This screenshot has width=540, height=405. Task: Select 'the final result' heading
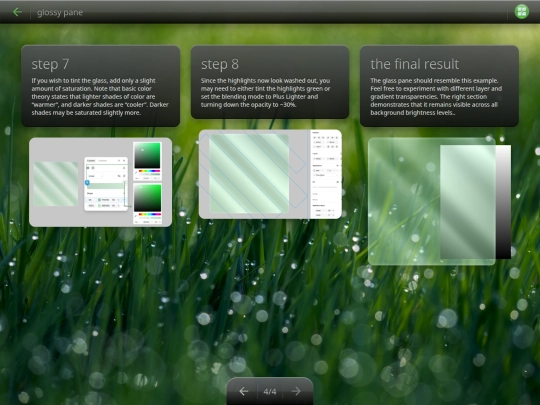pos(415,64)
